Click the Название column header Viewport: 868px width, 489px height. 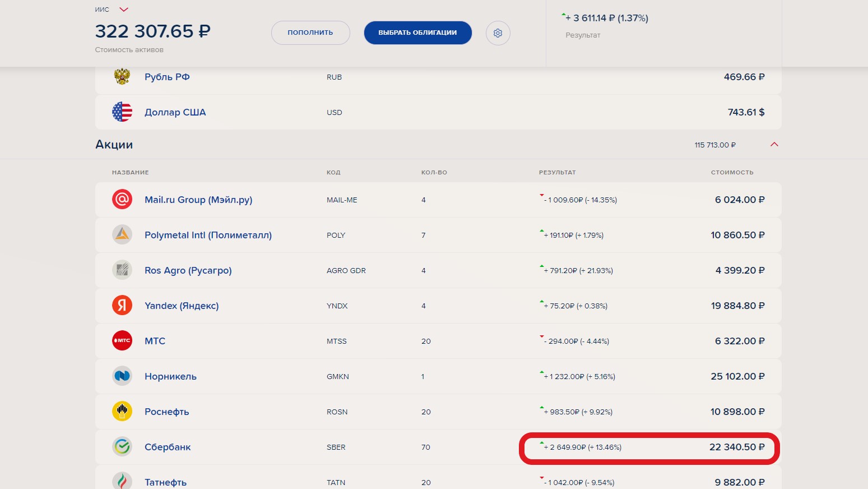pyautogui.click(x=131, y=172)
